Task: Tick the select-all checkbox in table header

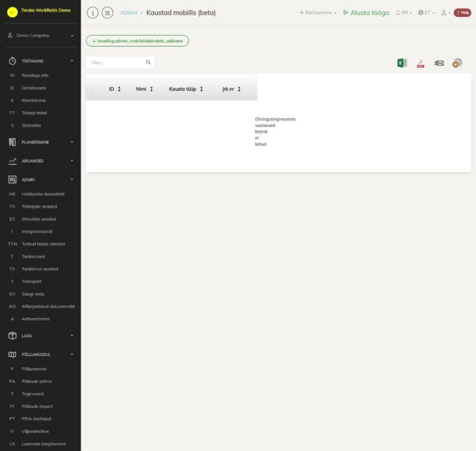Action: tap(89, 91)
